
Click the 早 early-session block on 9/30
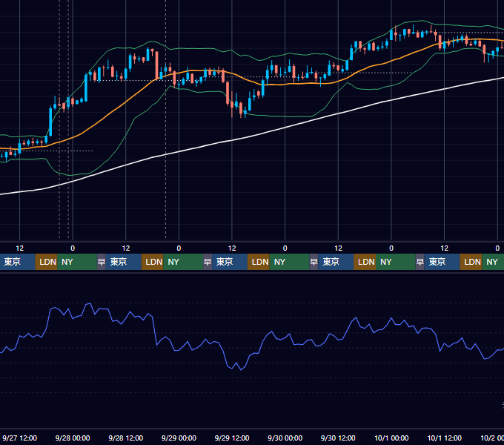click(314, 262)
